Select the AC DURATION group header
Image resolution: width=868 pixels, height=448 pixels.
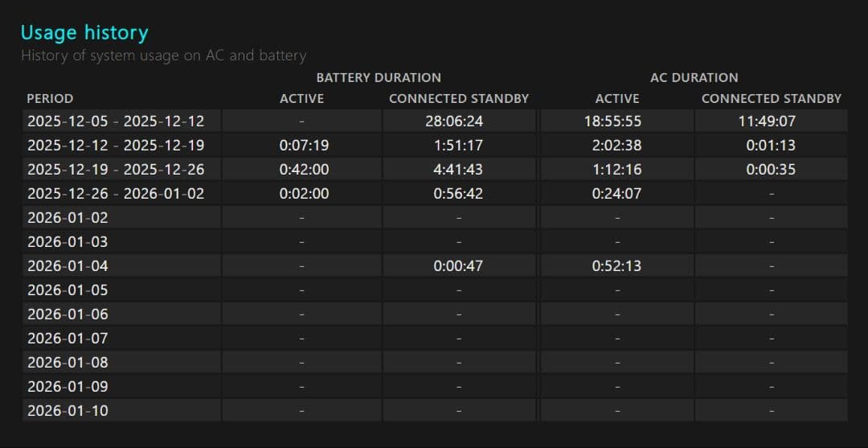[x=694, y=78]
